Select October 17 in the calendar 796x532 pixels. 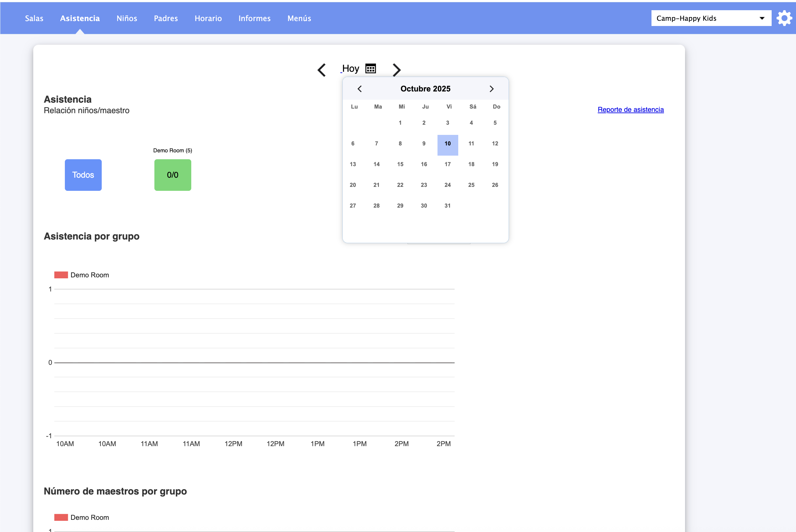click(447, 164)
